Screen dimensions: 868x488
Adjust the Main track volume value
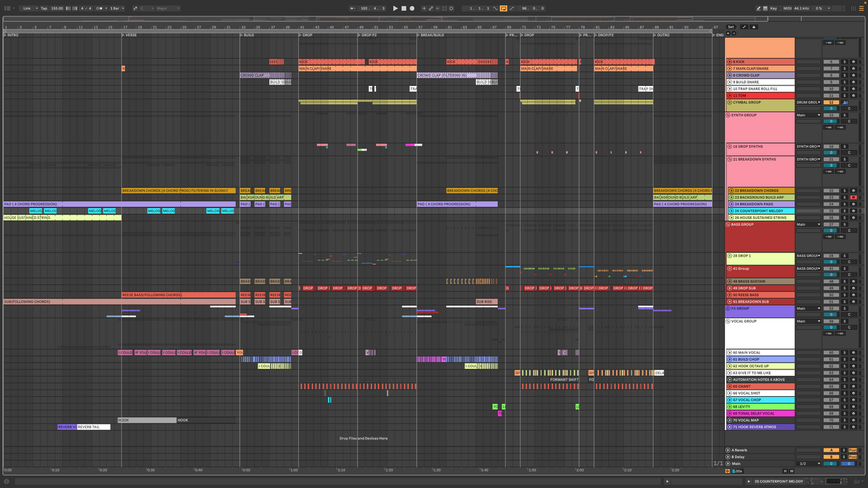pos(831,463)
